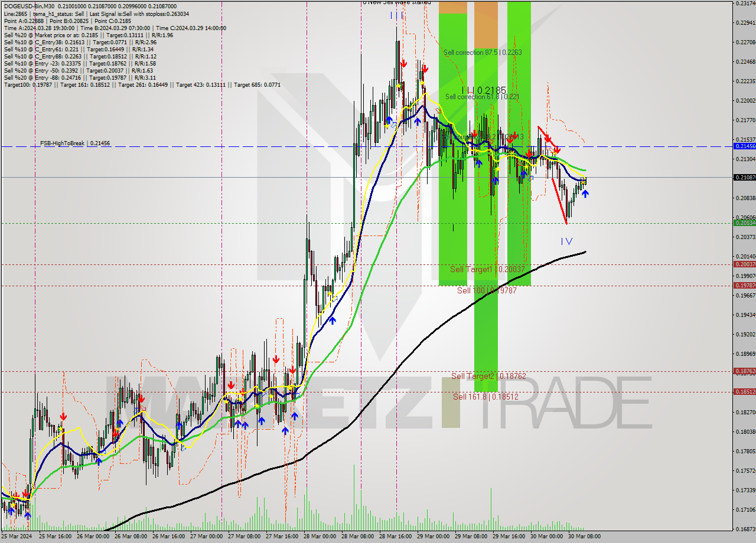Click the 0.17339 price axis value
756x543 pixels.
pos(745,490)
